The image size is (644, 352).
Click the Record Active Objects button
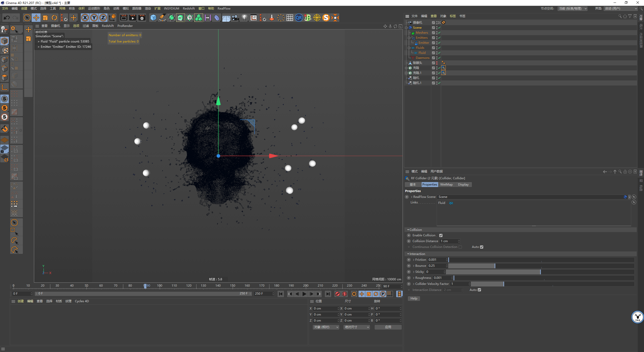pyautogui.click(x=338, y=294)
